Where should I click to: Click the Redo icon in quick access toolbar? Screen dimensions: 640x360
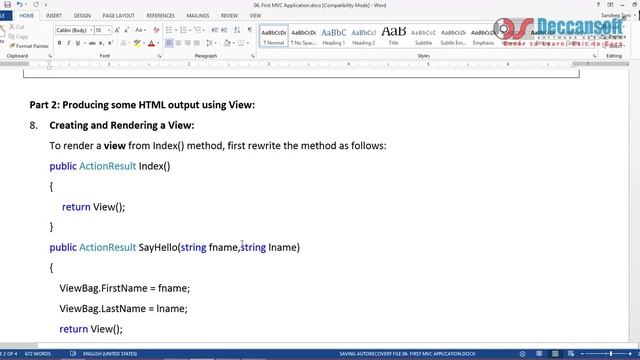coord(36,5)
